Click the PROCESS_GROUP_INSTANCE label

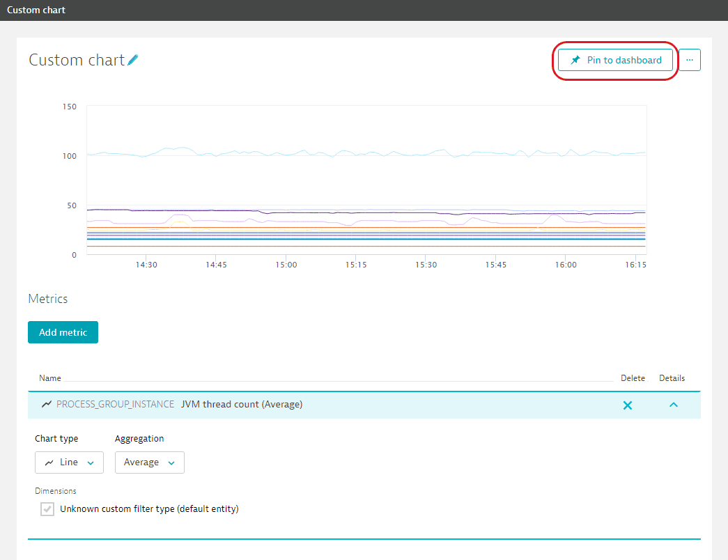click(115, 404)
